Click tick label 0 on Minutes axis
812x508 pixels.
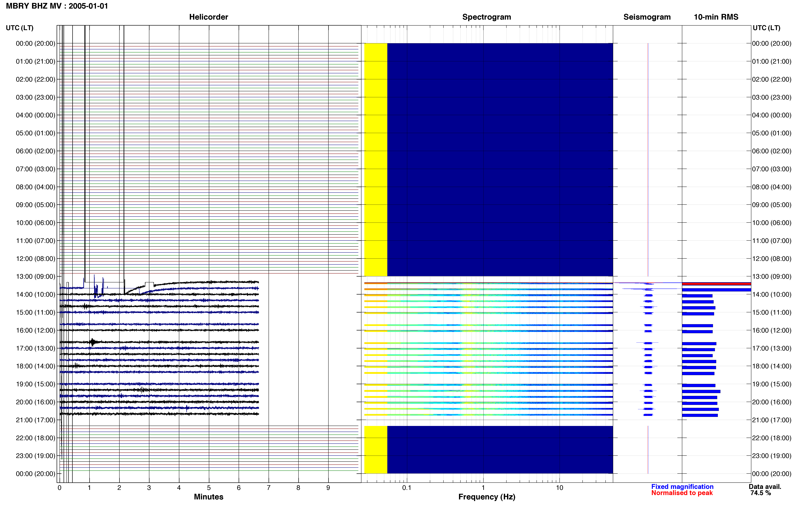coord(59,488)
